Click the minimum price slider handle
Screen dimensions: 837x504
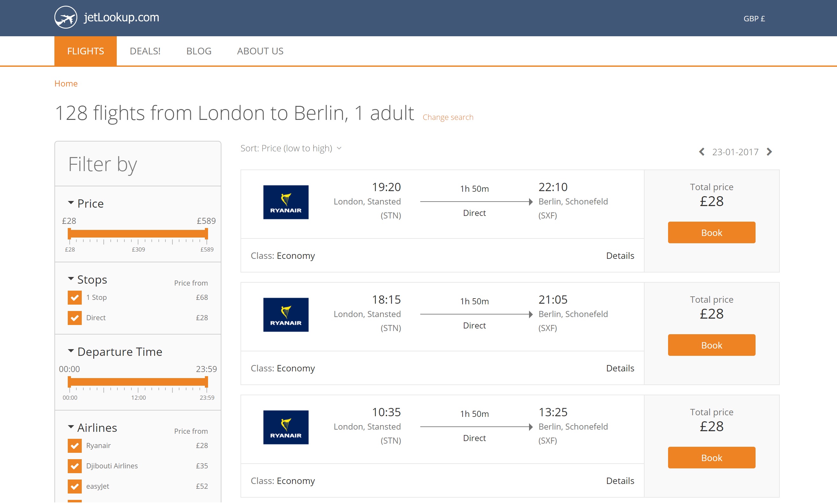(69, 234)
